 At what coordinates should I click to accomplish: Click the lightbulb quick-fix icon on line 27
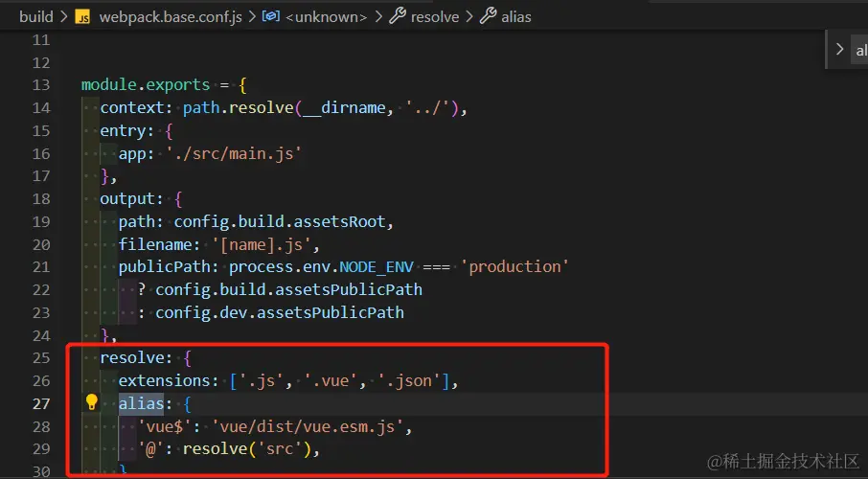tap(91, 402)
